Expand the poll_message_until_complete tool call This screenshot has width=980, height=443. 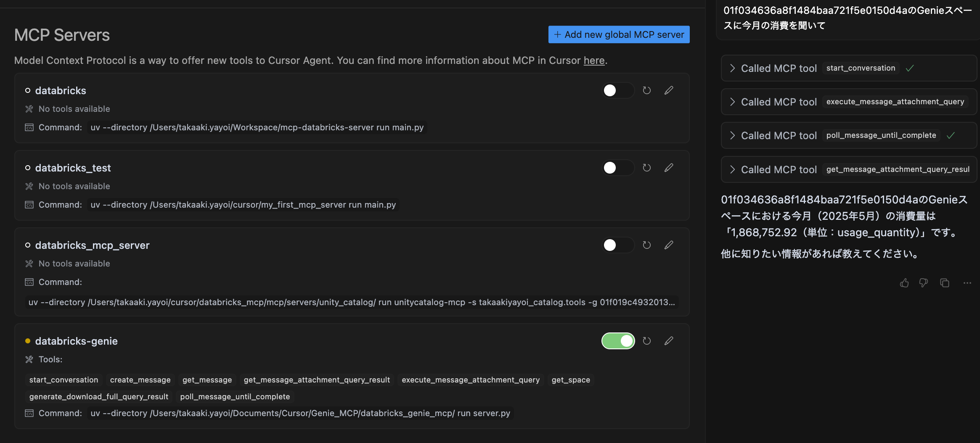point(732,135)
